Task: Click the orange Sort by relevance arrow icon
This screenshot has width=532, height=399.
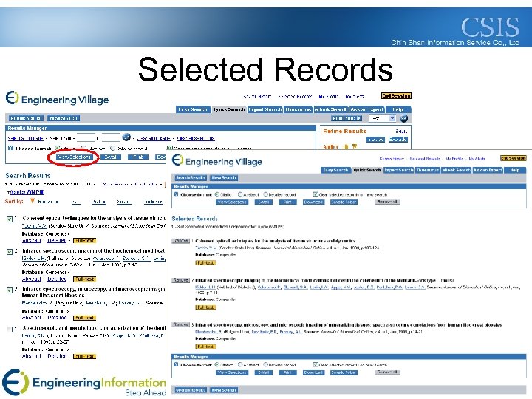Action: (33, 201)
